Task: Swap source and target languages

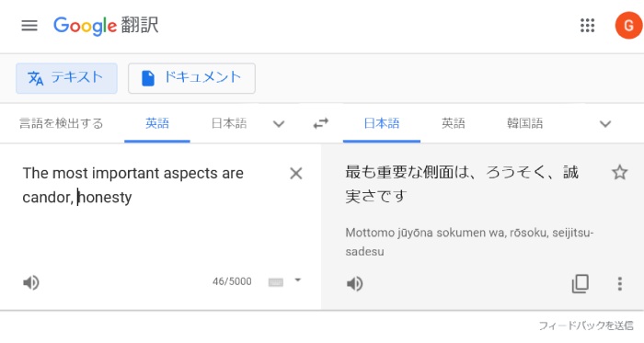Action: (321, 123)
